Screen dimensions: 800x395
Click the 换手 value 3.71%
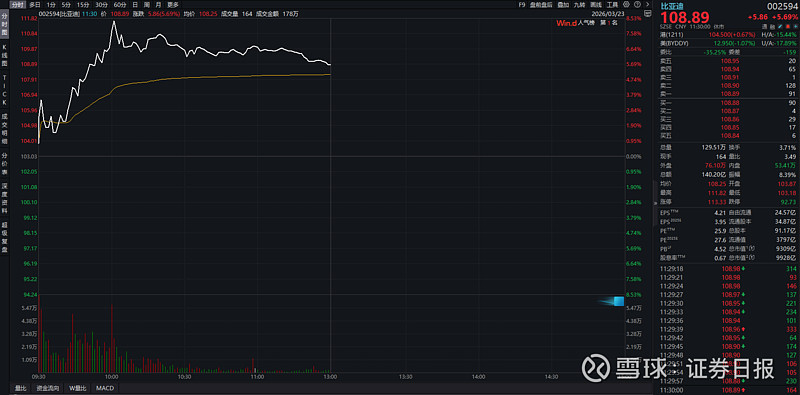tap(789, 146)
